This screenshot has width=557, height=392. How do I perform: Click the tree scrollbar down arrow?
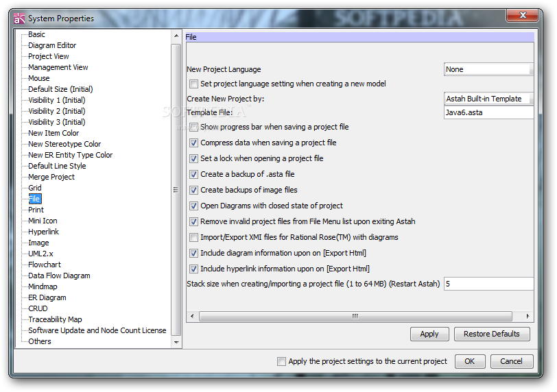[x=176, y=343]
